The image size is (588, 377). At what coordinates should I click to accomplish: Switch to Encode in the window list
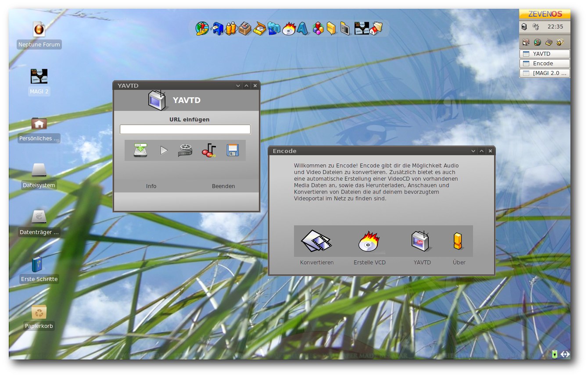click(x=545, y=64)
